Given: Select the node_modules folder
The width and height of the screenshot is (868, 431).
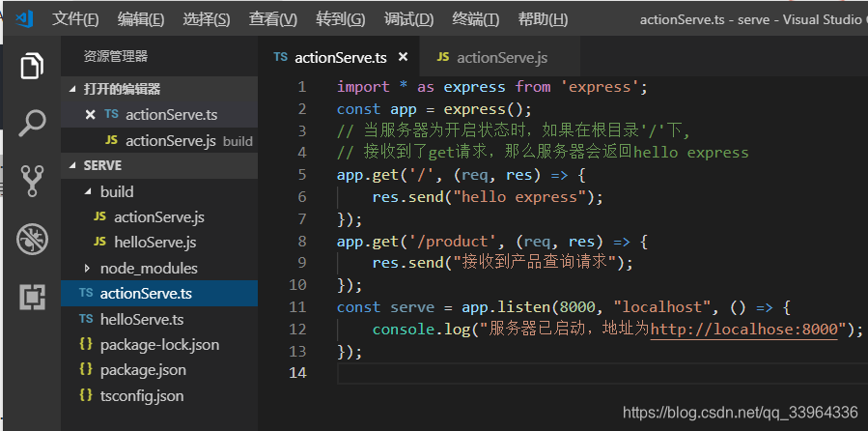Looking at the screenshot, I should point(159,268).
